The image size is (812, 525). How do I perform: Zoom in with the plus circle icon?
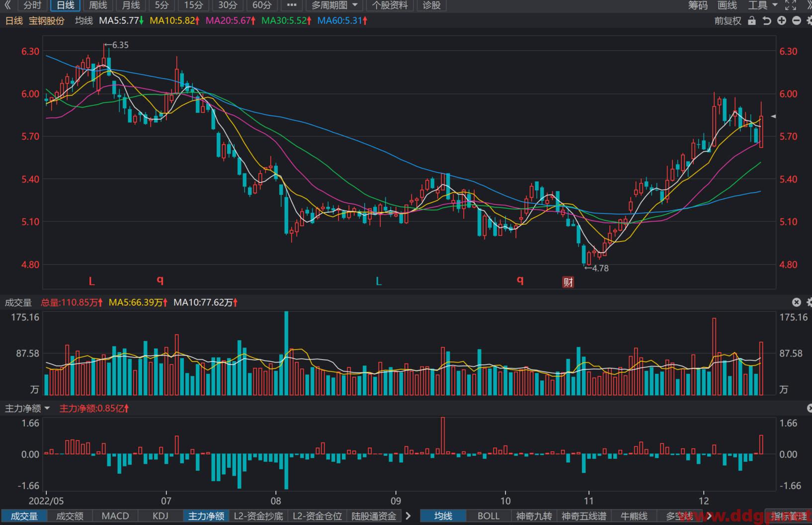pos(782,21)
